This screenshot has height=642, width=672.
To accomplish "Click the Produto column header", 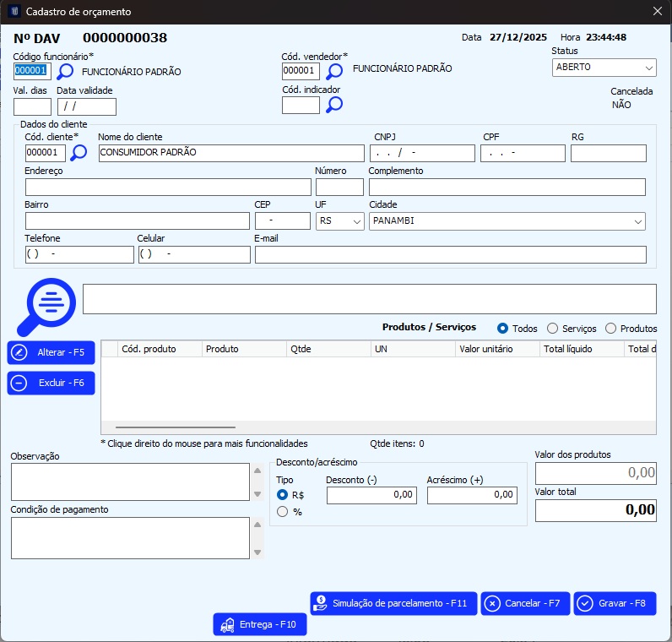I will (243, 349).
